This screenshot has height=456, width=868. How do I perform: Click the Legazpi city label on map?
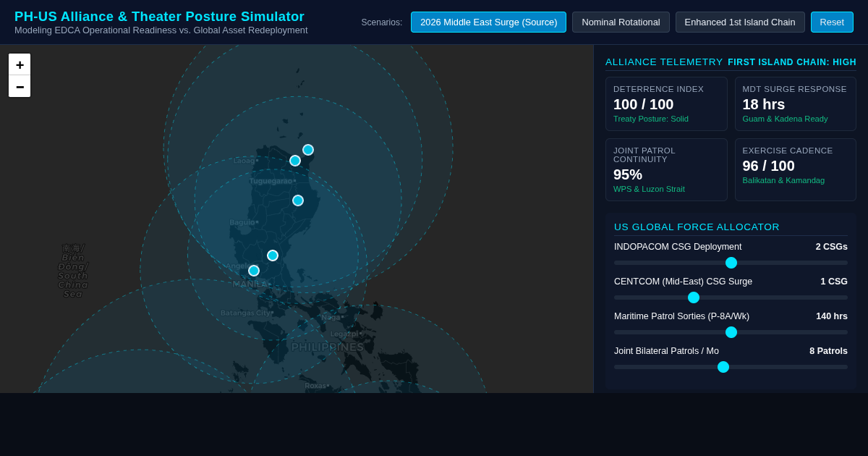(346, 334)
